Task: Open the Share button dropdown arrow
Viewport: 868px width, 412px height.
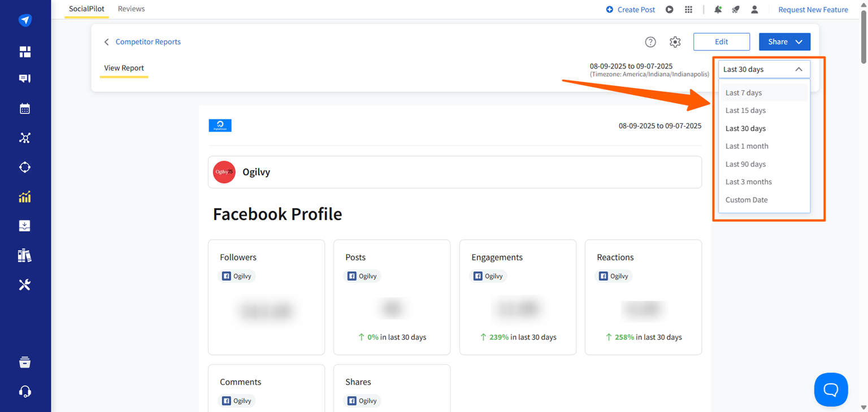Action: click(x=798, y=42)
